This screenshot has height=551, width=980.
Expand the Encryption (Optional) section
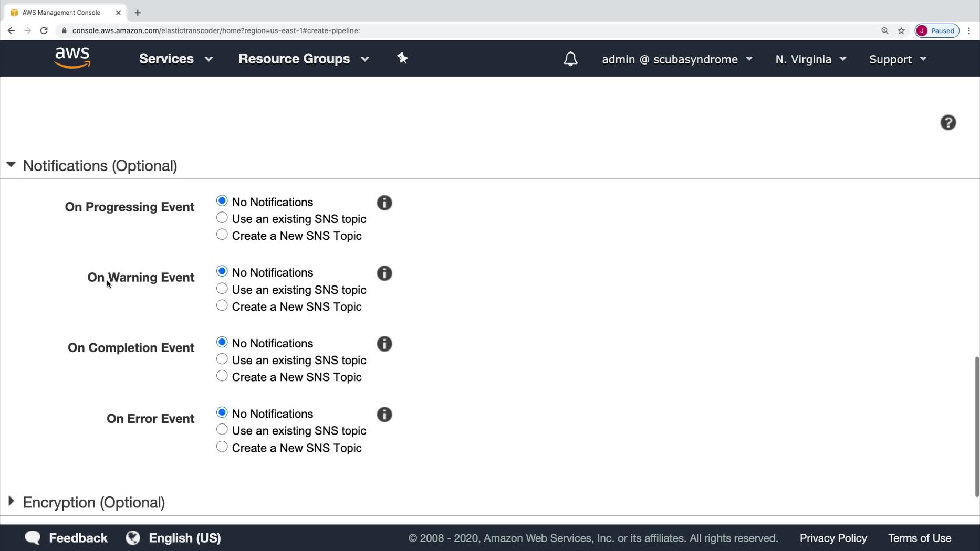click(x=11, y=502)
